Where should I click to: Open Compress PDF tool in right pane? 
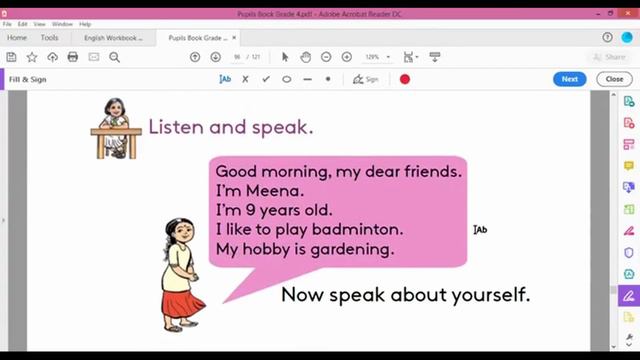pyautogui.click(x=629, y=274)
